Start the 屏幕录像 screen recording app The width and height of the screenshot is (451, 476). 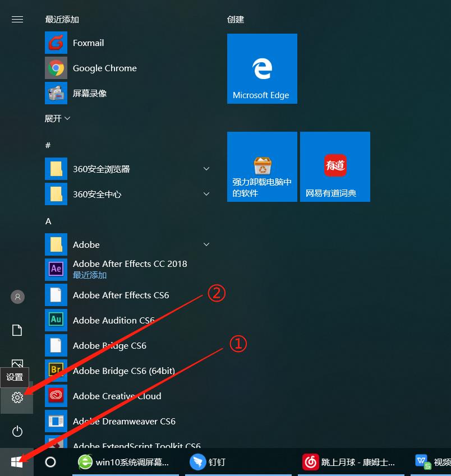coord(90,93)
